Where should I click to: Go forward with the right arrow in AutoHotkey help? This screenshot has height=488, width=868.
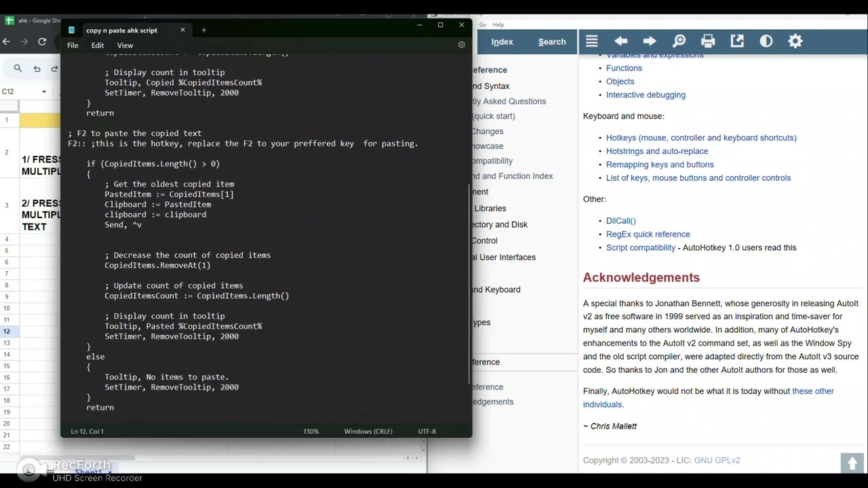click(650, 41)
